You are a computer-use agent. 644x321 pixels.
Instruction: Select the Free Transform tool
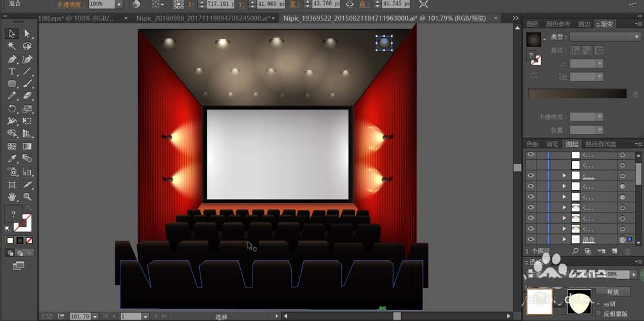pyautogui.click(x=27, y=121)
